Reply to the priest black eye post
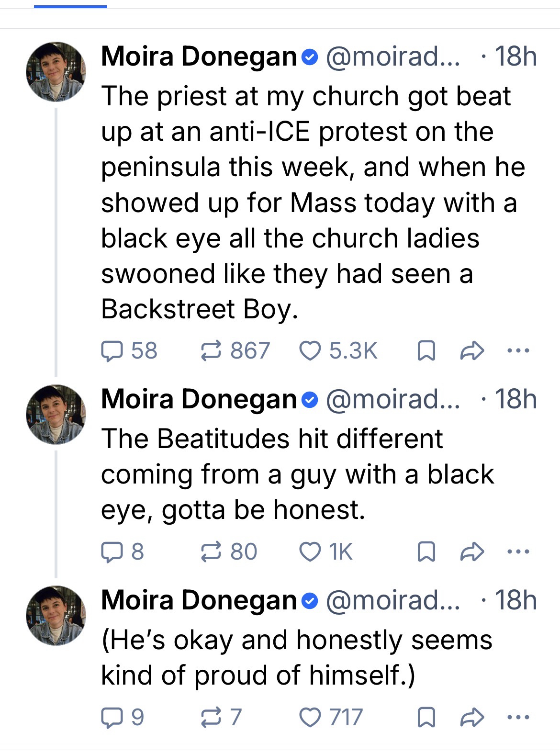The height and width of the screenshot is (754, 560). click(112, 351)
